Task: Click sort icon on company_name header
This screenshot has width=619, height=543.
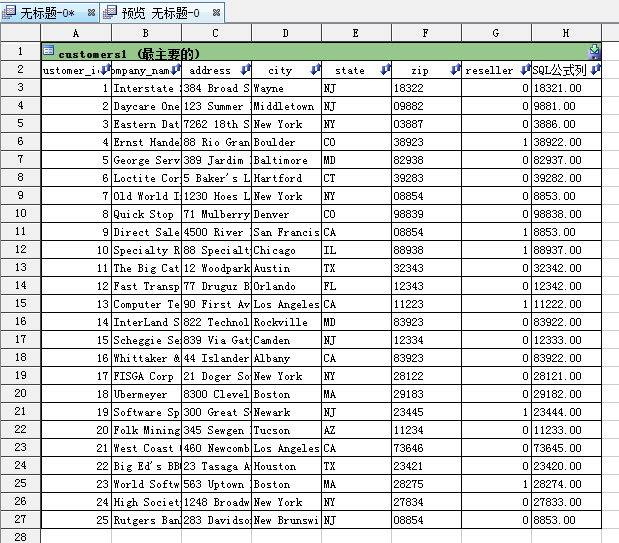Action: click(x=176, y=70)
